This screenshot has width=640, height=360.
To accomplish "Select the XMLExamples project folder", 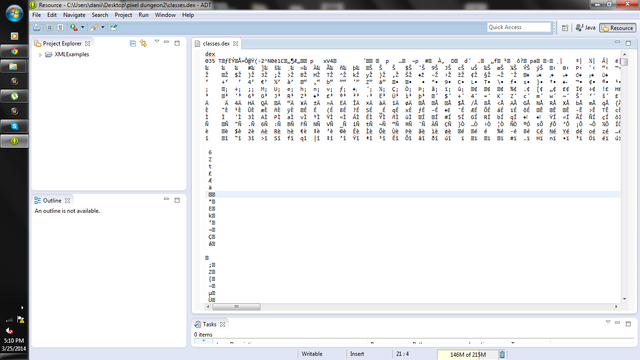I will tap(67, 54).
